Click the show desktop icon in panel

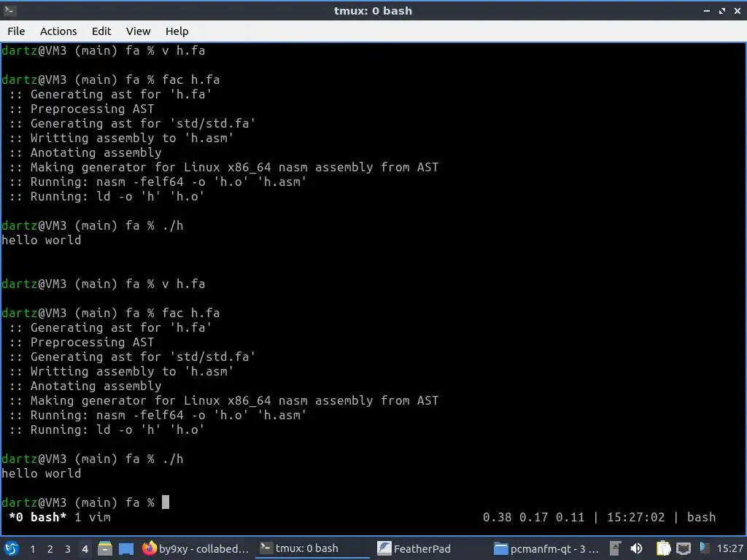(x=126, y=548)
